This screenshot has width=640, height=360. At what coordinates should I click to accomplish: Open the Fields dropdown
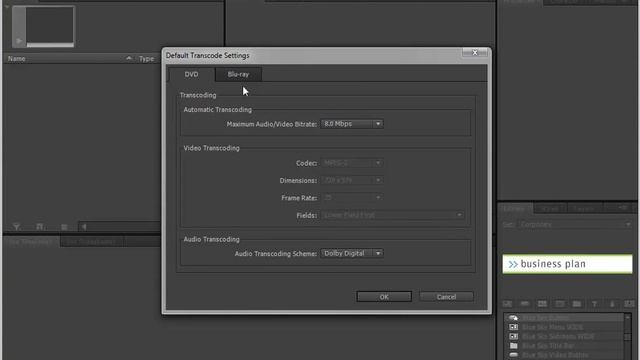[392, 215]
